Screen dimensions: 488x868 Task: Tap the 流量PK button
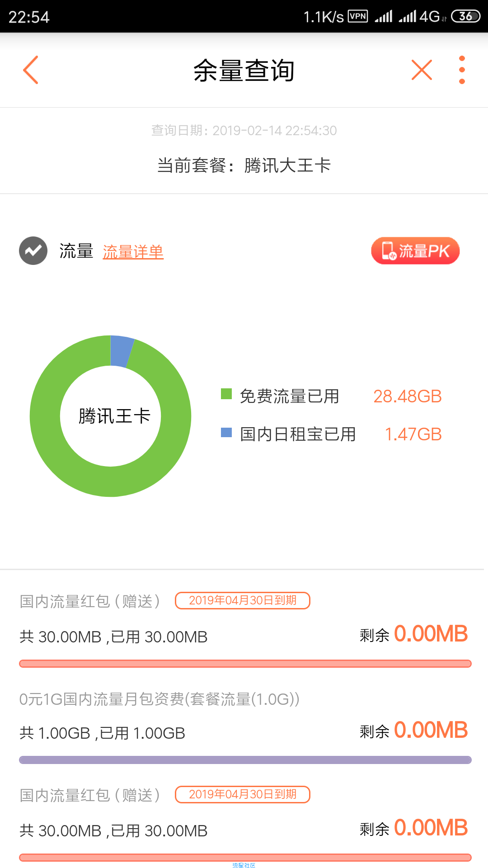tap(415, 250)
